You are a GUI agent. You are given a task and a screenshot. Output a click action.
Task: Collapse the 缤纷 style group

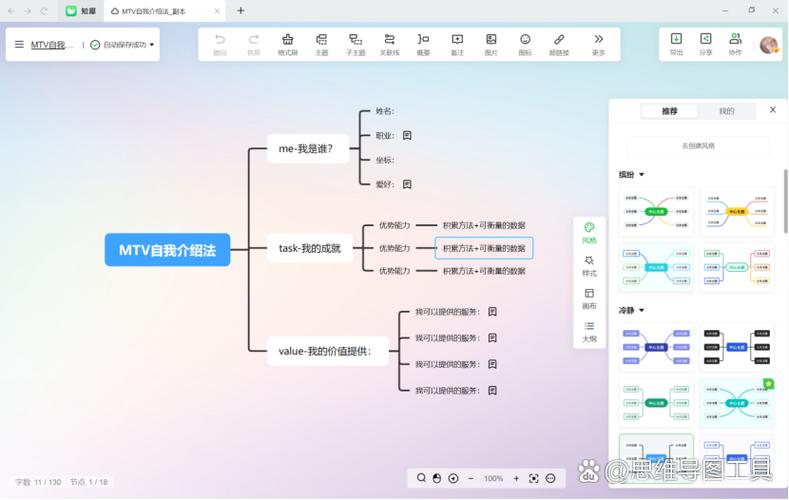[642, 175]
